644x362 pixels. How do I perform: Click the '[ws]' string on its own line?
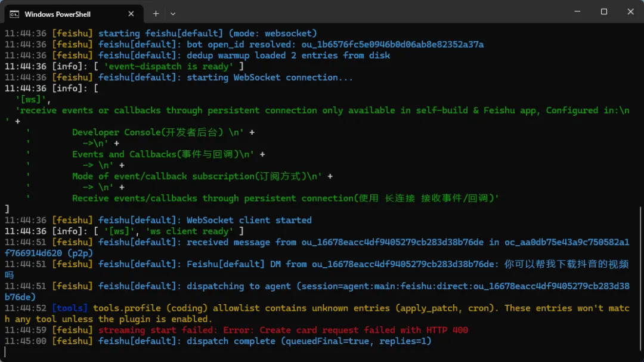click(x=31, y=100)
